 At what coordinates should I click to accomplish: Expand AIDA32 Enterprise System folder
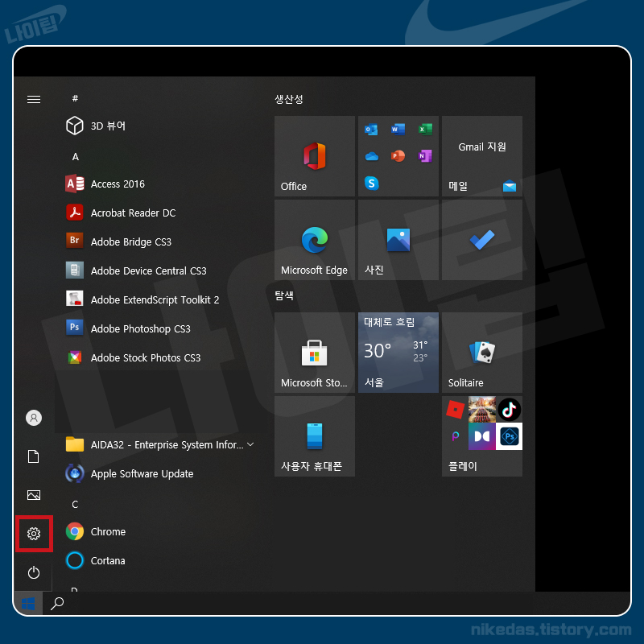point(160,445)
